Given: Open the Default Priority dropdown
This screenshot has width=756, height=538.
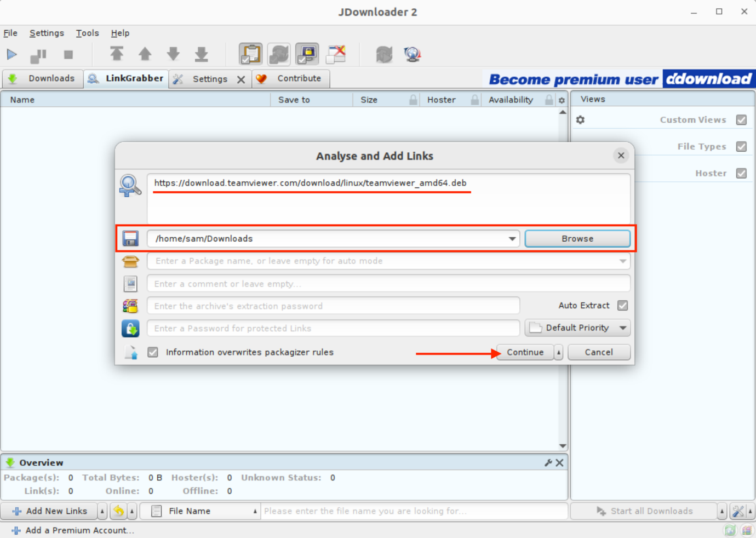Looking at the screenshot, I should tap(622, 328).
